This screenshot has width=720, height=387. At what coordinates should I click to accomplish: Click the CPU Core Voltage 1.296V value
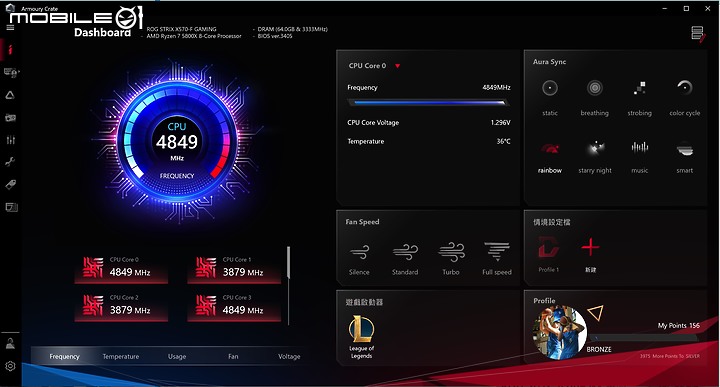coord(501,123)
